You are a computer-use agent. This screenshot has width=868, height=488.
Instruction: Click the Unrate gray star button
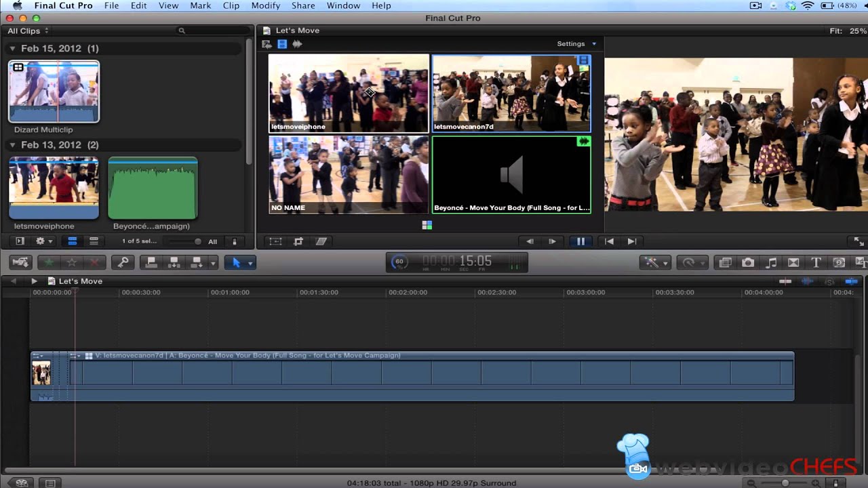click(x=71, y=262)
